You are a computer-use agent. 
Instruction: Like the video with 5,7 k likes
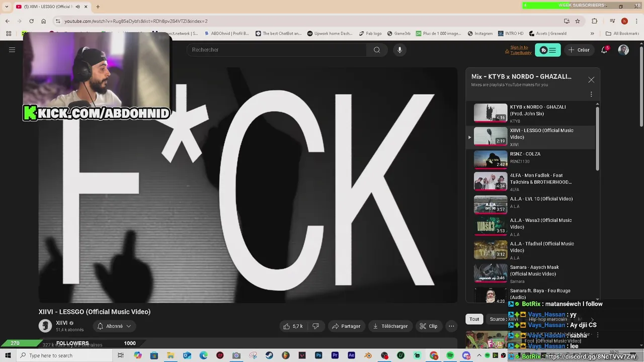(293, 326)
